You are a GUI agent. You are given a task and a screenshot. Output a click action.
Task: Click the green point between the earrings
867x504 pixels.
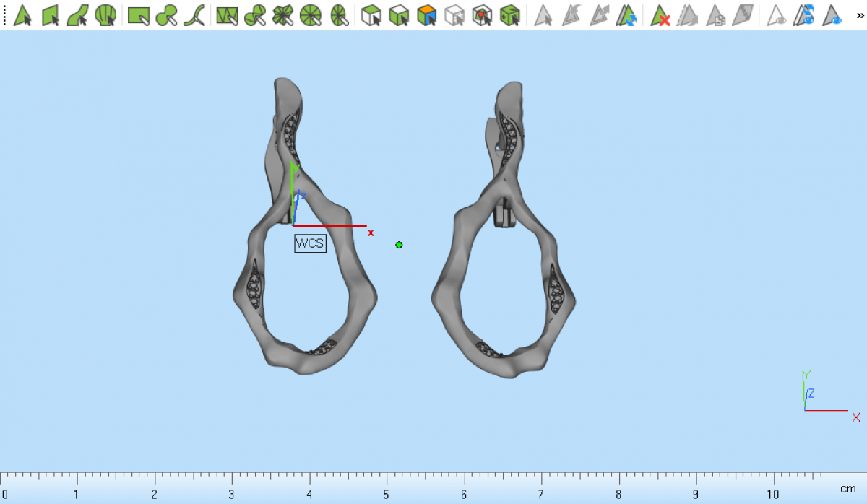click(x=399, y=245)
